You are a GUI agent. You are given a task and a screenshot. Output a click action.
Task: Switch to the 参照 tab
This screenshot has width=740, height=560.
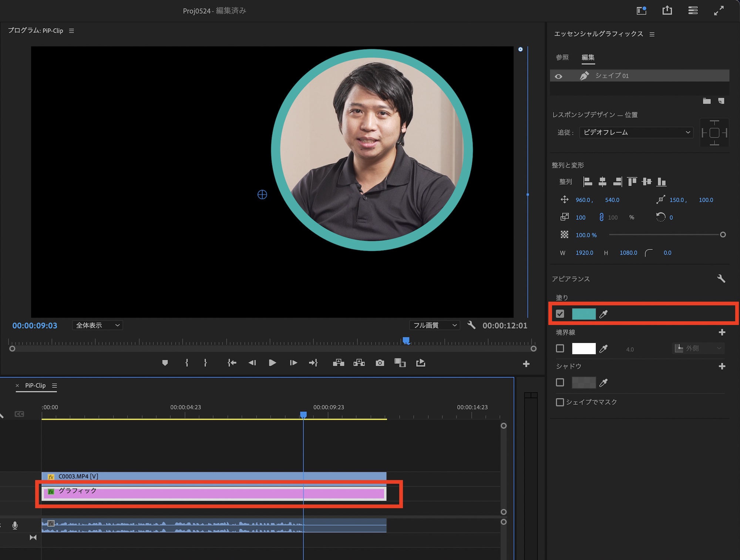point(562,57)
